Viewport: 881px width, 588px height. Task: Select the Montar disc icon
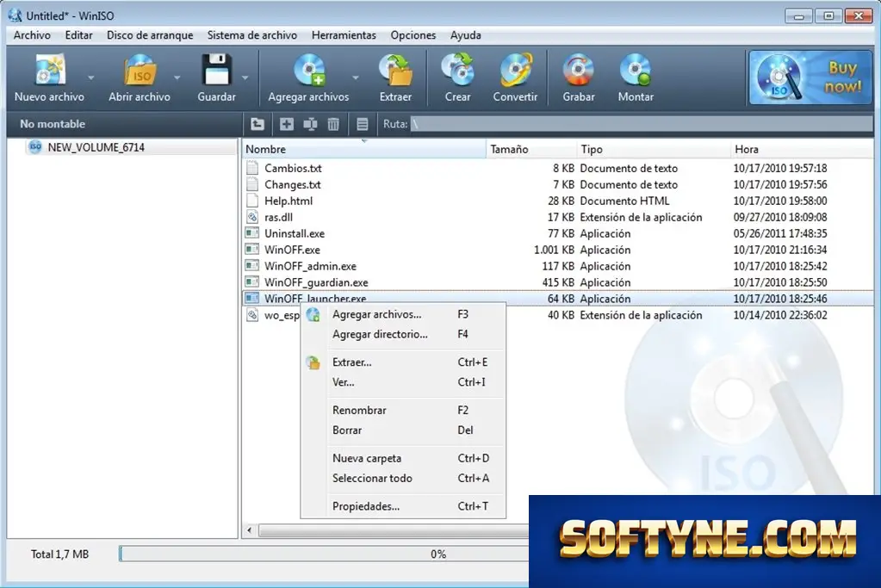pos(636,71)
